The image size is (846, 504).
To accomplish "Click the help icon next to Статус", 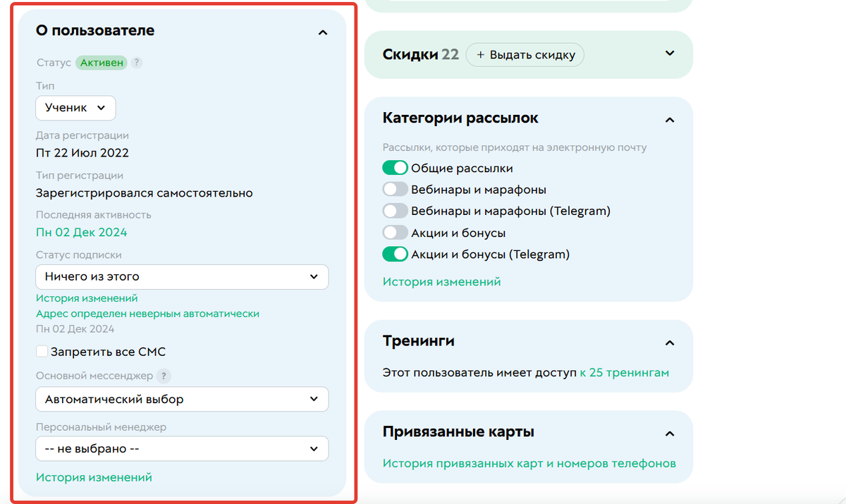I will (x=136, y=62).
